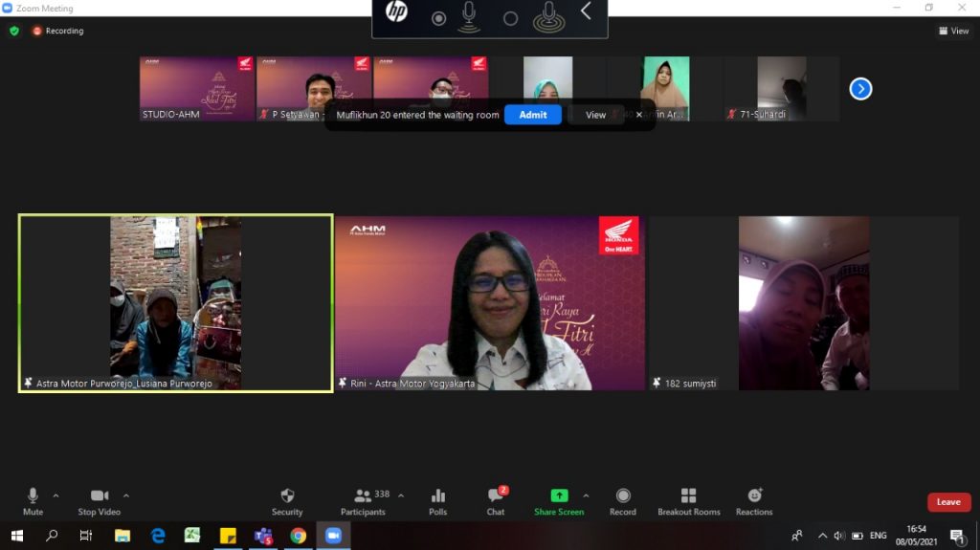980x550 pixels.
Task: Select the STUDIO-AHM video thumbnail
Action: 197,88
